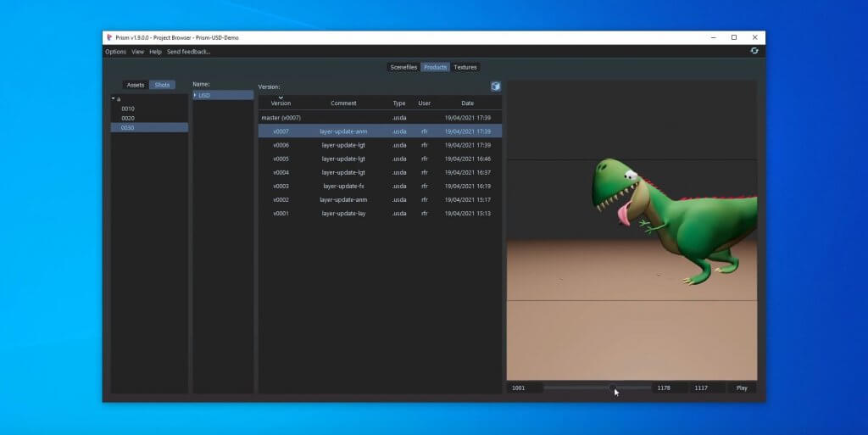Sort by the Type column header
This screenshot has width=868, height=435.
tap(399, 103)
